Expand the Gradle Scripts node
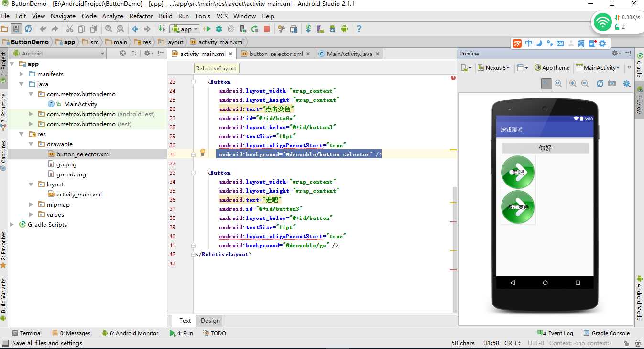The width and height of the screenshot is (644, 349). (x=12, y=225)
